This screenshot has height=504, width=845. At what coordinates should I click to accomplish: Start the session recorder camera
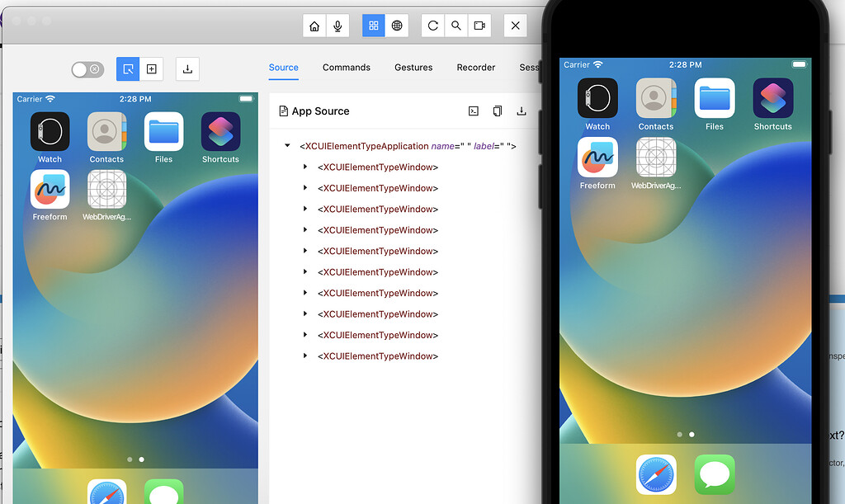pyautogui.click(x=479, y=26)
